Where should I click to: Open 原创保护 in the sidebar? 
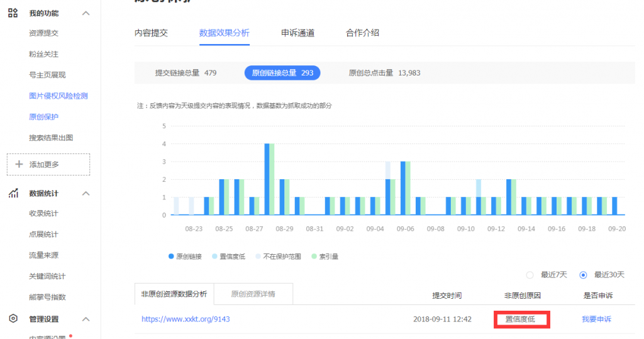(x=43, y=117)
